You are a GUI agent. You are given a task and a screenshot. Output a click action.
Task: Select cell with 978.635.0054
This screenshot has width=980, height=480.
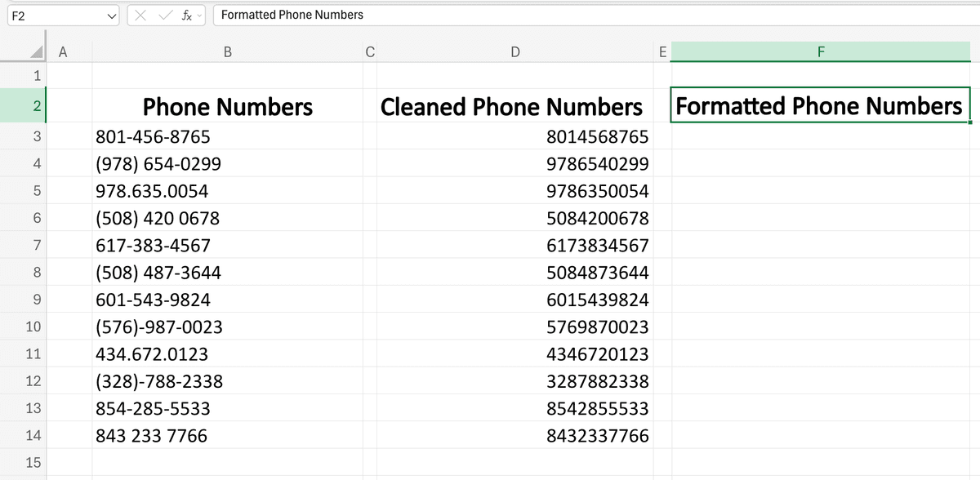tap(227, 192)
